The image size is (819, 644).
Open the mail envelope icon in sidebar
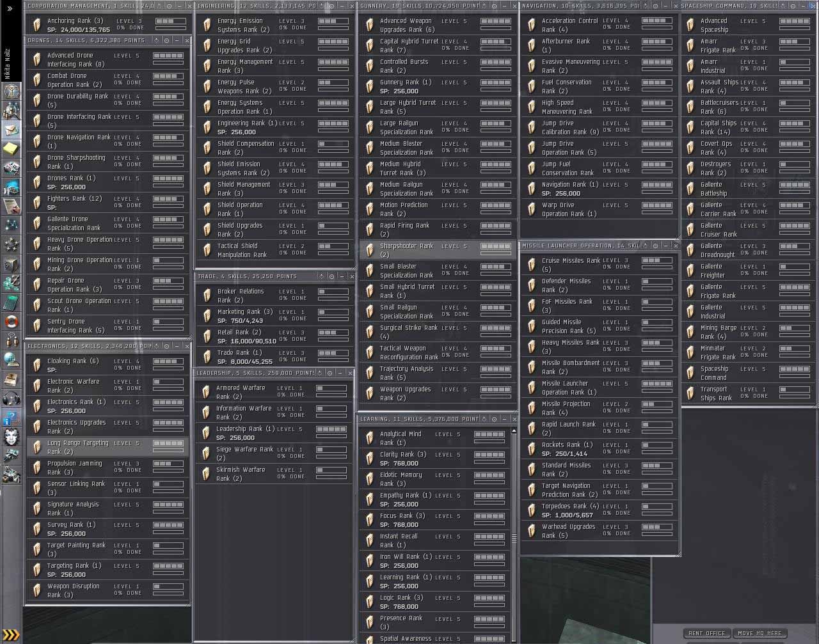tap(11, 129)
